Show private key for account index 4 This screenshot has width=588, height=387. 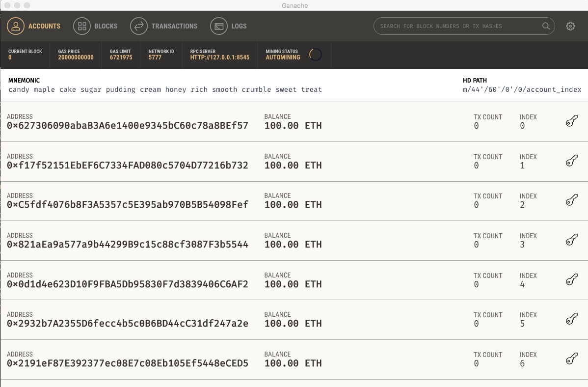(571, 279)
